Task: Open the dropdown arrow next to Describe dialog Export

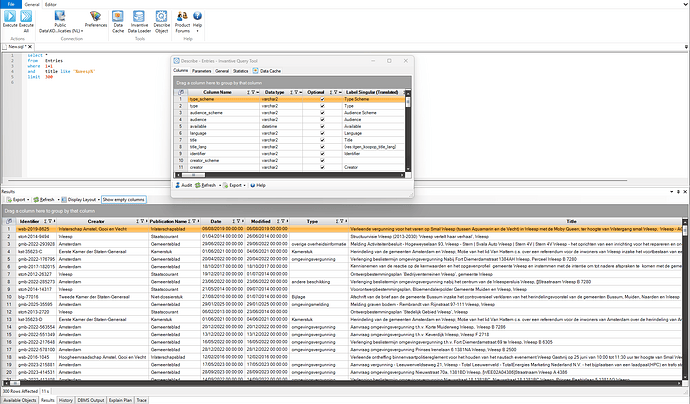Action: (x=245, y=185)
